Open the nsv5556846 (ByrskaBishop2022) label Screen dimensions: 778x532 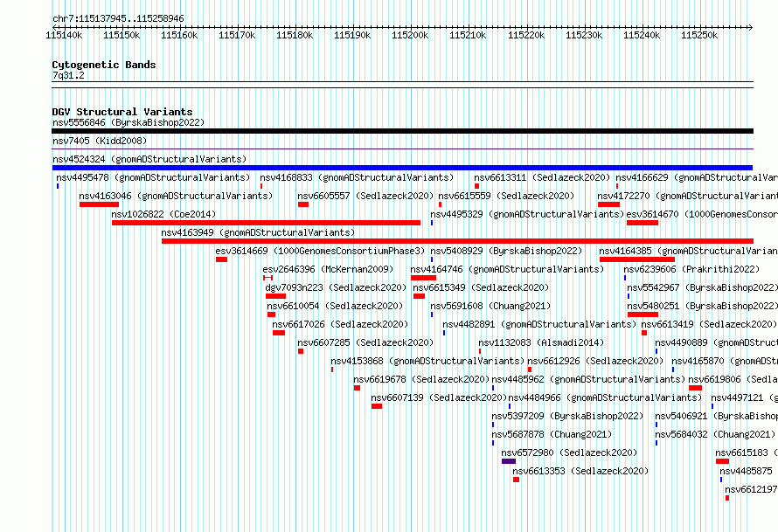point(129,122)
